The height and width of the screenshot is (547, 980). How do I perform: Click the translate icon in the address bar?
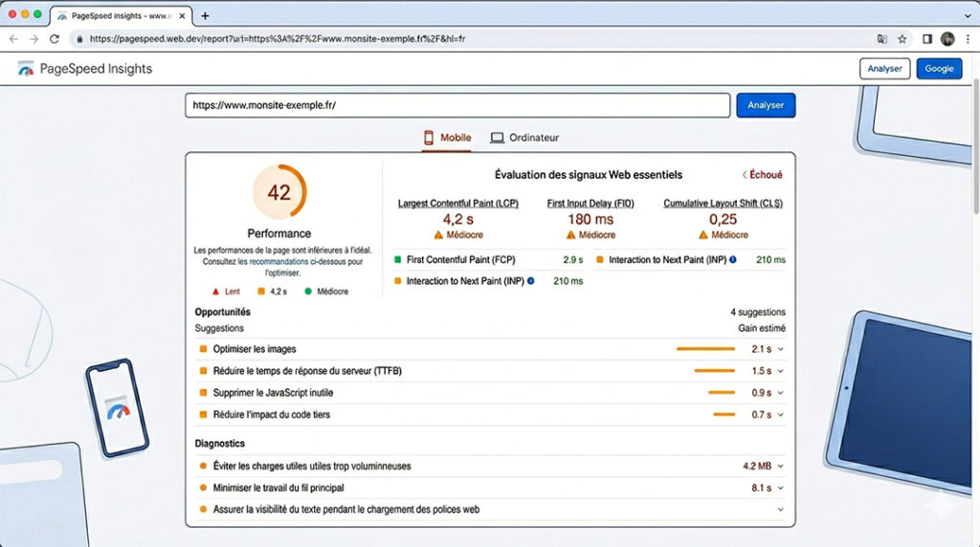coord(881,39)
